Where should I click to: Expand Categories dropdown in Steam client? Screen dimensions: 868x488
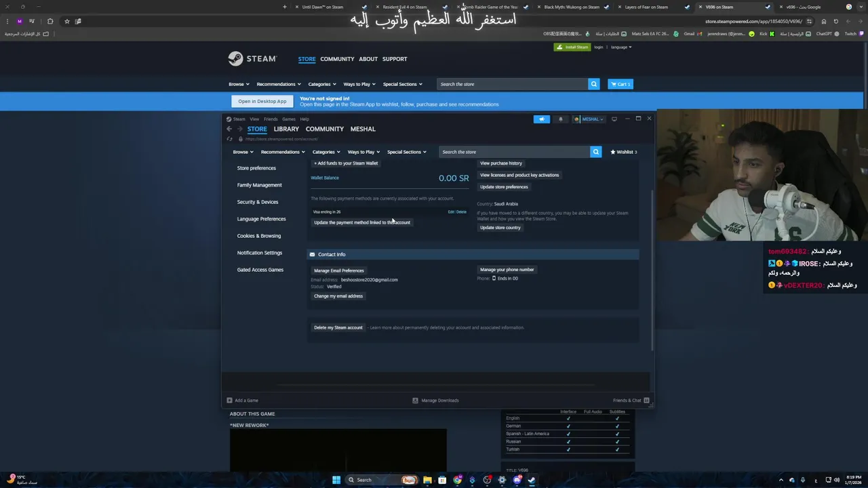point(326,152)
